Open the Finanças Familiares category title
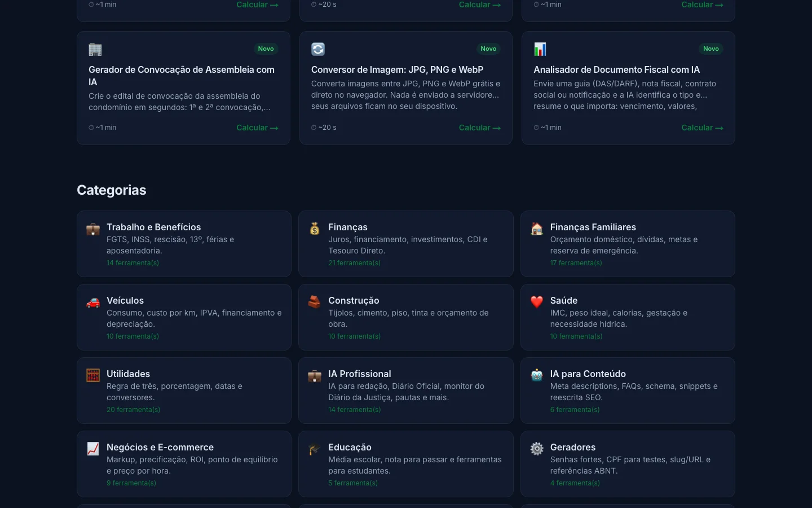Image resolution: width=812 pixels, height=508 pixels. (593, 227)
